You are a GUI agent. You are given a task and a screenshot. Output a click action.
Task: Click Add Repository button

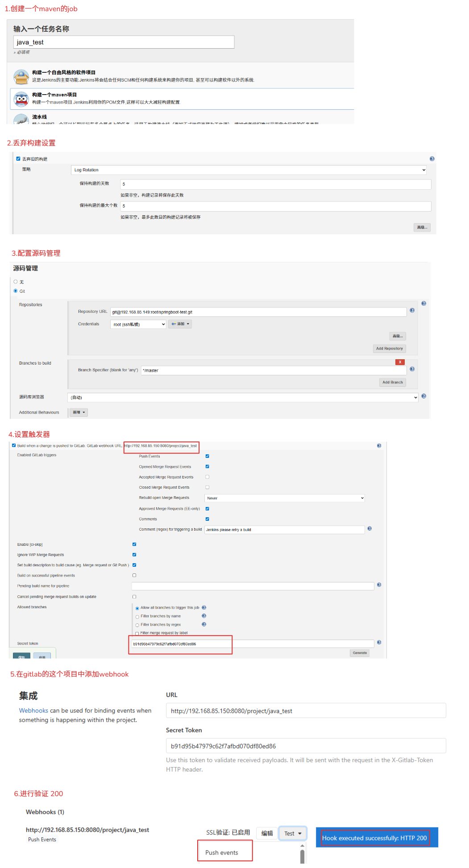[x=389, y=349]
